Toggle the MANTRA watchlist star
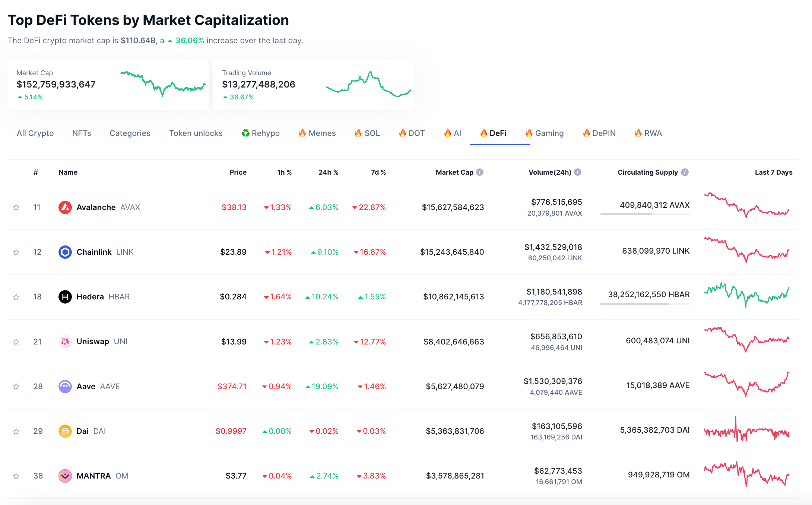Viewport: 812px width, 505px height. pyautogui.click(x=16, y=476)
